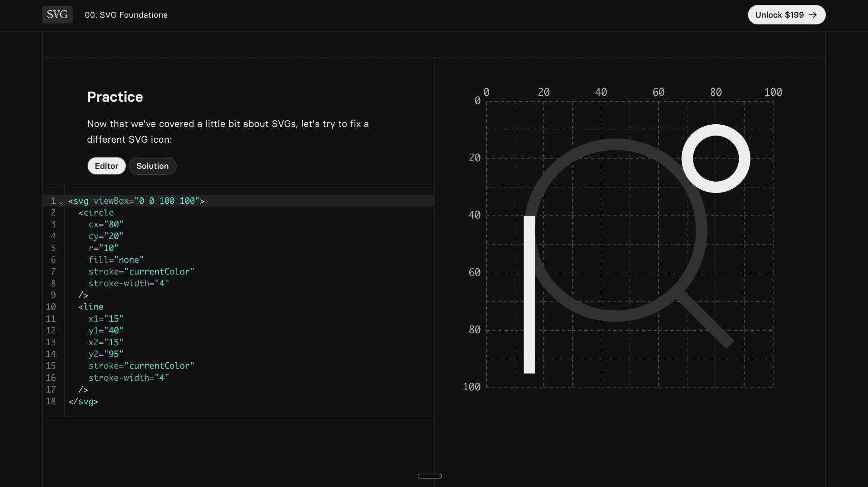Click the closing </svg> tag on line 18

[83, 402]
